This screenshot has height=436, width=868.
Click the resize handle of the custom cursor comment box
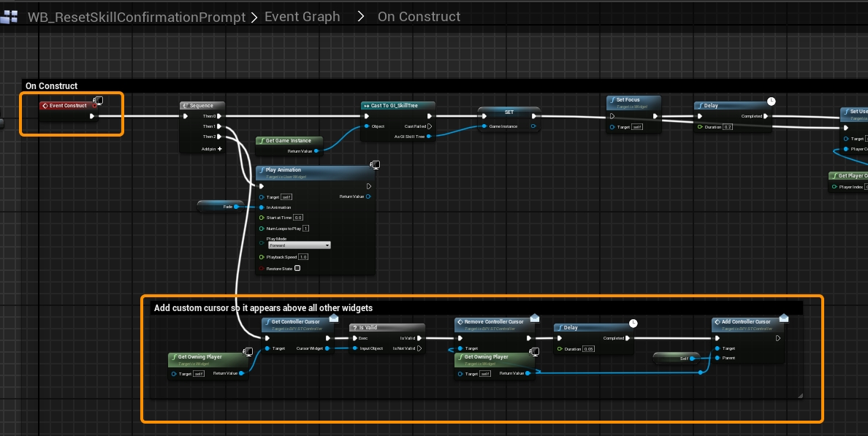pyautogui.click(x=799, y=395)
